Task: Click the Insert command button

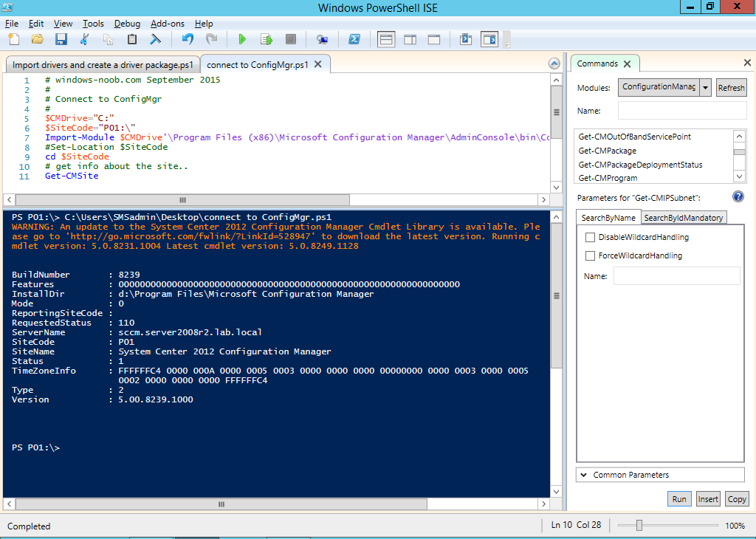Action: [x=708, y=499]
